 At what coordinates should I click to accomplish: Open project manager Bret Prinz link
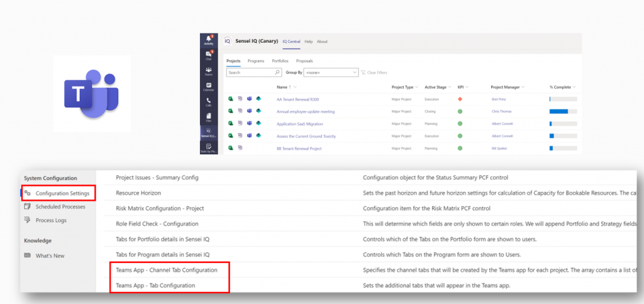(x=497, y=99)
